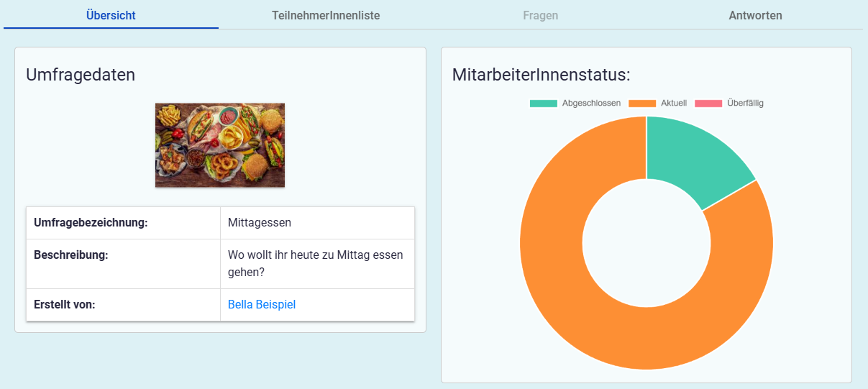This screenshot has height=389, width=868.
Task: Go to the Antworten tab
Action: (x=755, y=15)
